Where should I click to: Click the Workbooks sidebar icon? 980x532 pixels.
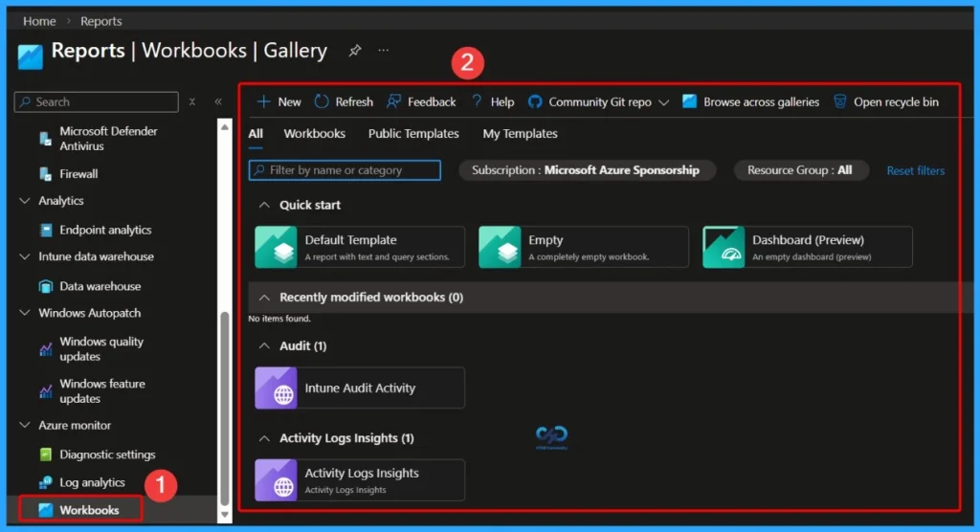tap(46, 510)
